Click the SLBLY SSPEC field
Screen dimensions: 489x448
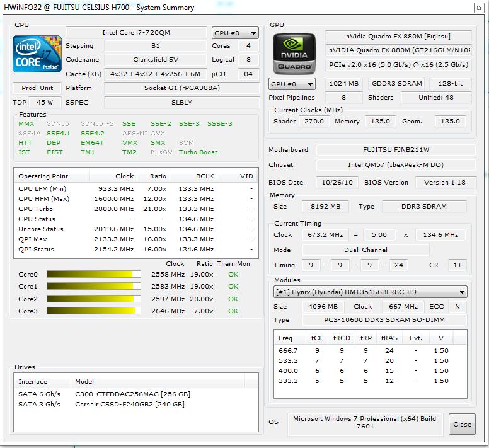tap(182, 102)
